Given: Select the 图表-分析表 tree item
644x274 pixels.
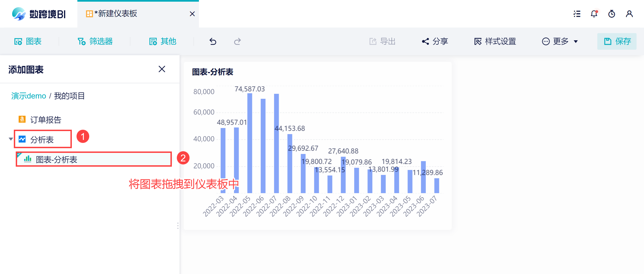Looking at the screenshot, I should tap(94, 159).
